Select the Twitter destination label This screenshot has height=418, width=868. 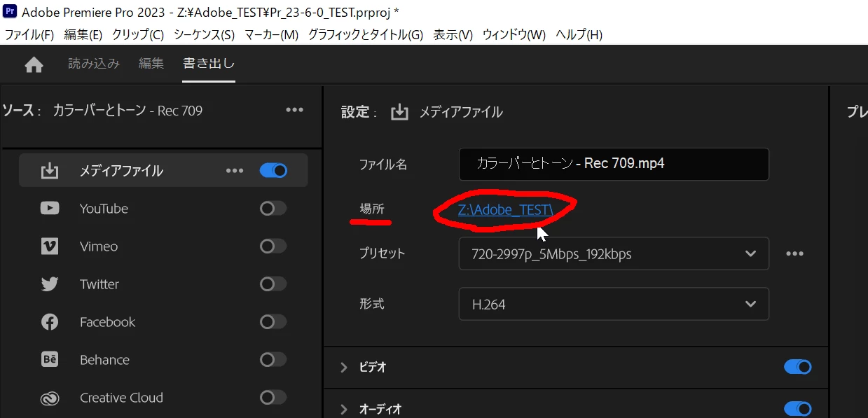coord(99,284)
